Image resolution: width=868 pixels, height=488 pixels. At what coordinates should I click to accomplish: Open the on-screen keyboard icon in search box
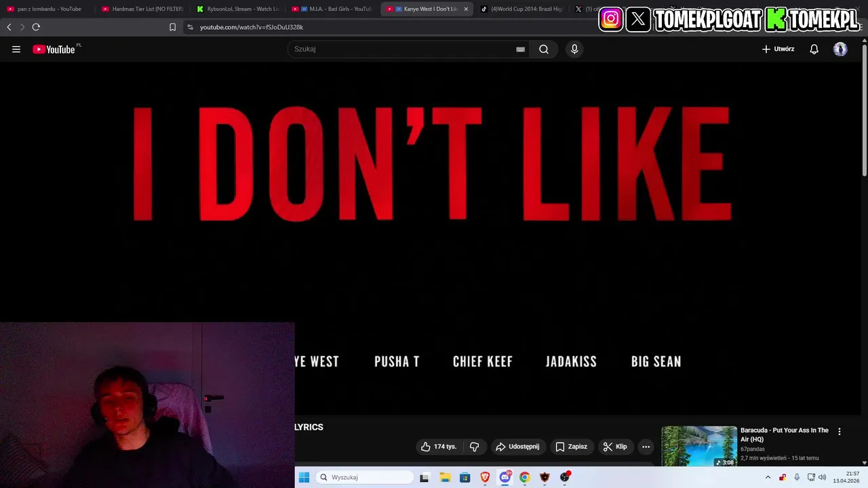[520, 49]
